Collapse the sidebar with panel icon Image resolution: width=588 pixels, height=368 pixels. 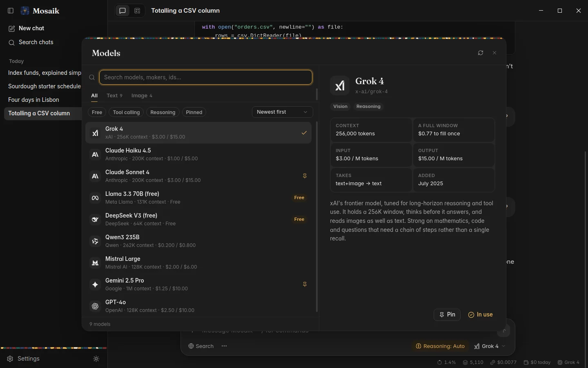11,11
